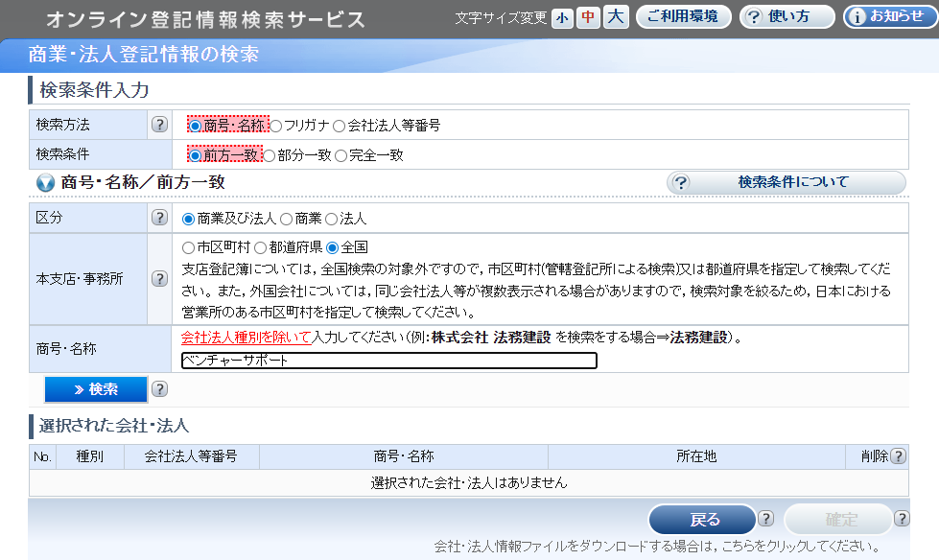
Task: Click help icon in 削除 column header
Action: pyautogui.click(x=898, y=456)
